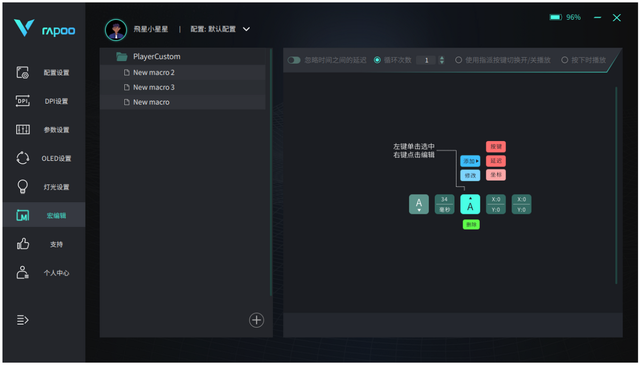Select the 34 毫秒 delay tile

coord(444,204)
